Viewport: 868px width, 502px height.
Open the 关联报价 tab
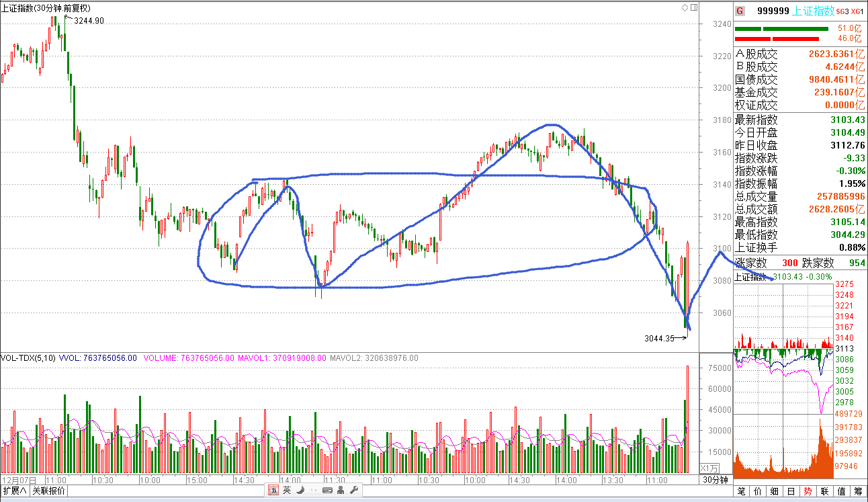click(x=49, y=491)
